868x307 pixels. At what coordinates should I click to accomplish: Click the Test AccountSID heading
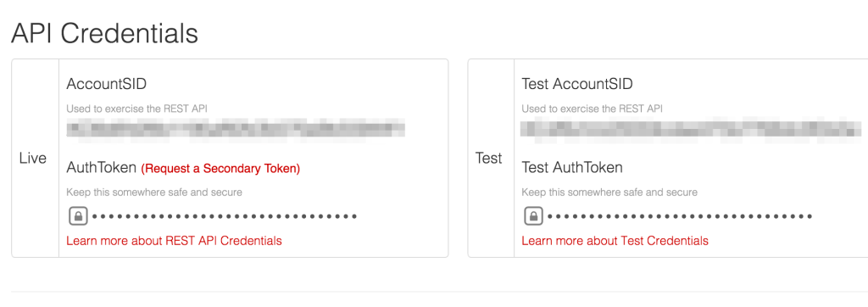[576, 84]
